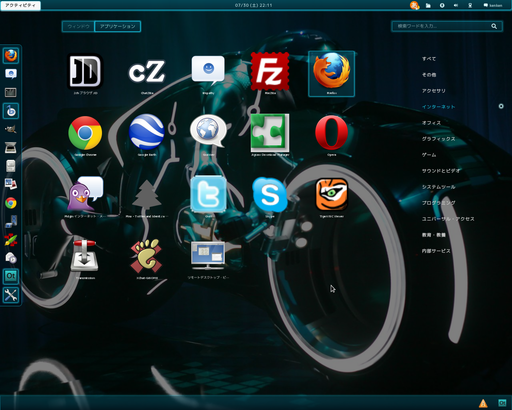
Task: Open the clock in the top bar
Action: (x=253, y=5)
